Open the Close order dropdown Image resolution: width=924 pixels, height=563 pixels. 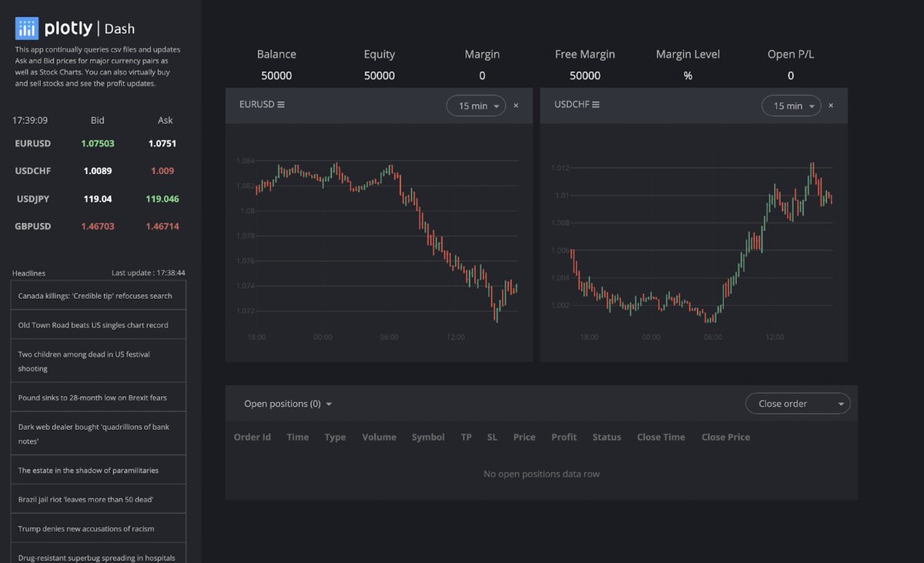click(798, 403)
